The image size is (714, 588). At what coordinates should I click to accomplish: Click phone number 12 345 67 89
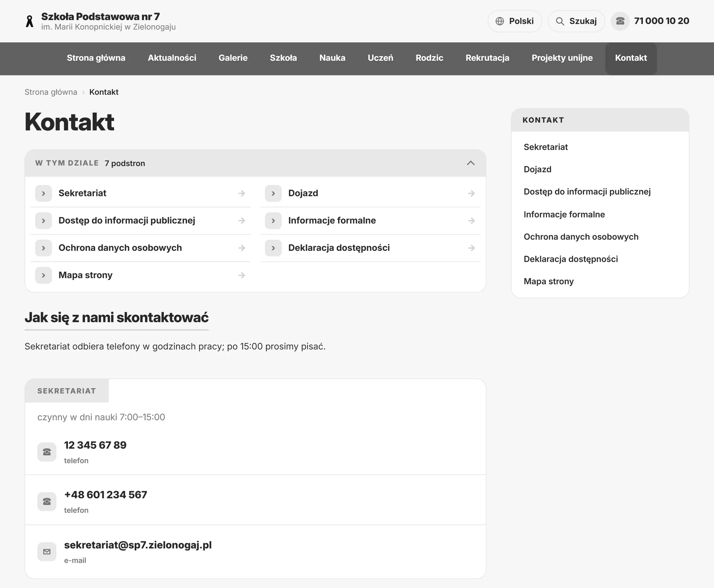(x=95, y=445)
